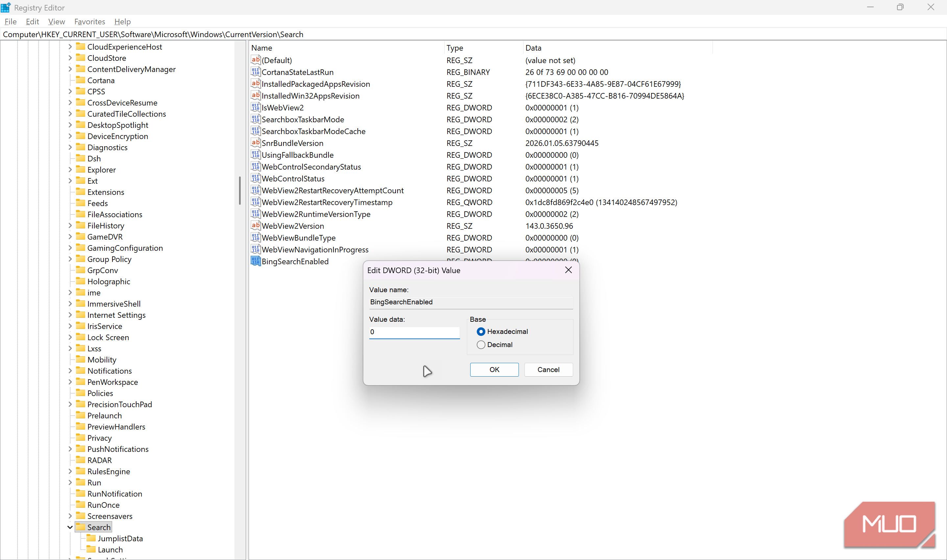
Task: Click the Registry Editor app icon in title bar
Action: click(6, 7)
